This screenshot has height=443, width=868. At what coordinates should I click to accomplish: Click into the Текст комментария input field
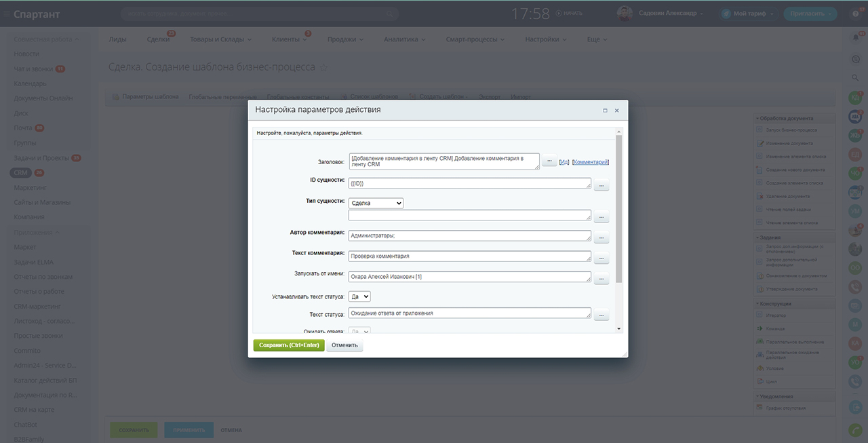[469, 256]
